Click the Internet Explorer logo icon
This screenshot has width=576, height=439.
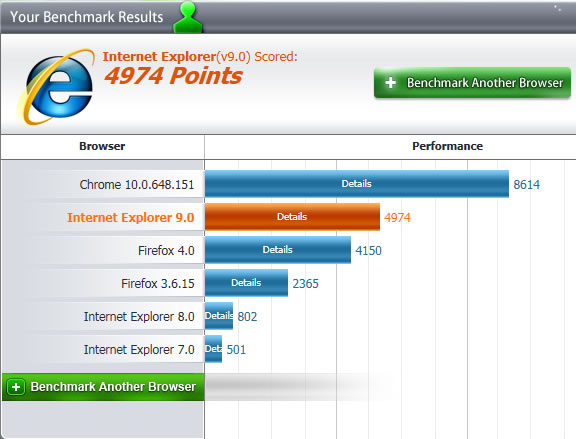[x=56, y=87]
